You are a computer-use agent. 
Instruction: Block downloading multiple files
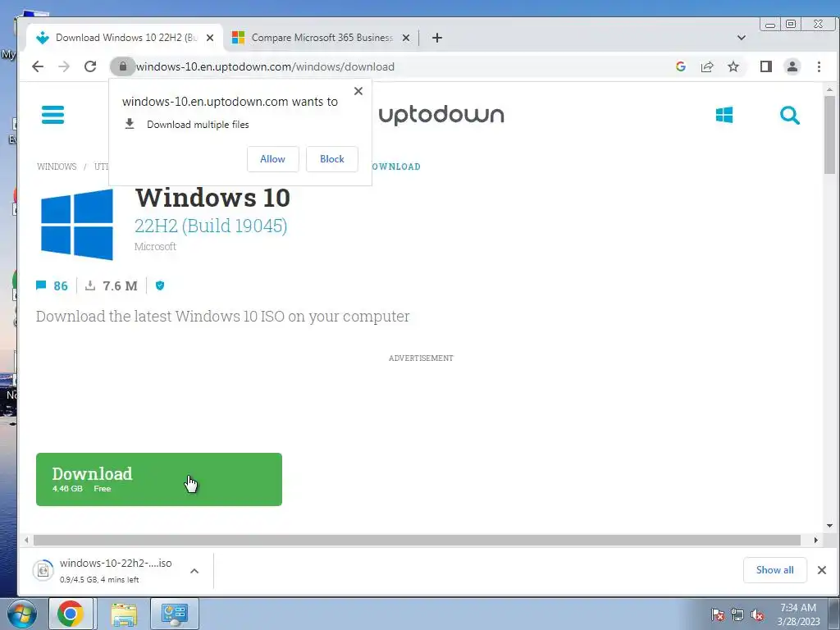pyautogui.click(x=332, y=159)
